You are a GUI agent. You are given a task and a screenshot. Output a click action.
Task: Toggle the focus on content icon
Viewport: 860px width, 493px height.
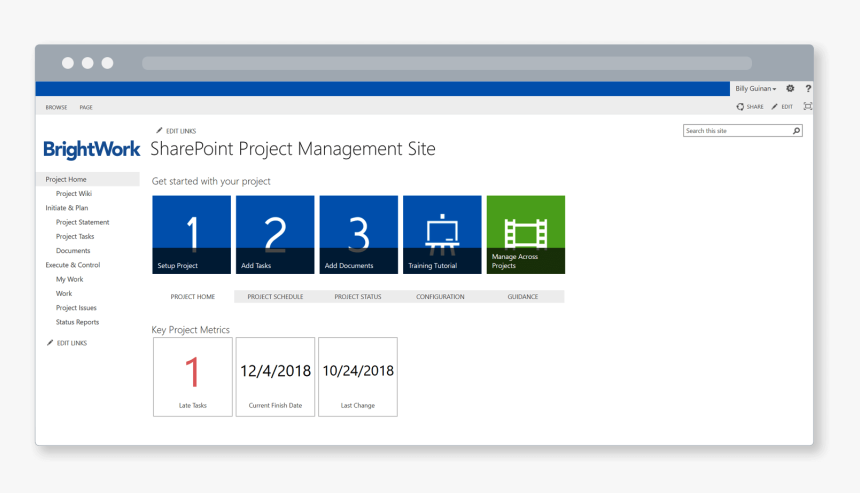pos(807,106)
